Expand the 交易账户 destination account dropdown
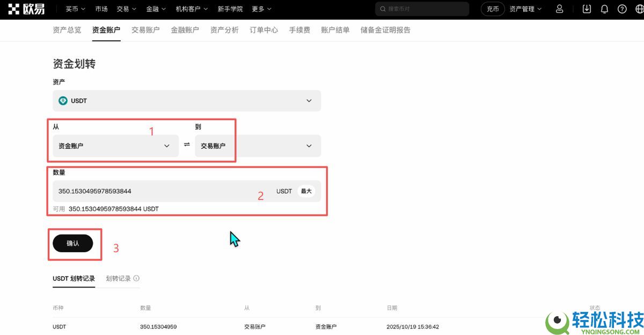Image resolution: width=644 pixels, height=335 pixels. click(x=258, y=145)
